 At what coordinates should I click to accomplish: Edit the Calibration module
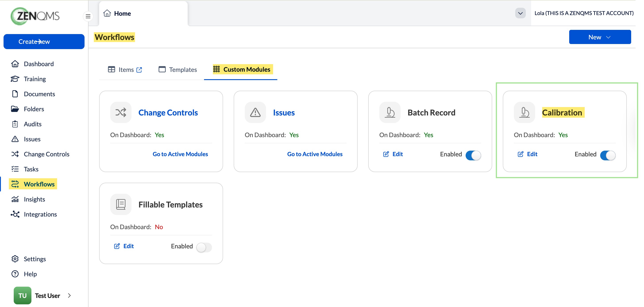[528, 154]
